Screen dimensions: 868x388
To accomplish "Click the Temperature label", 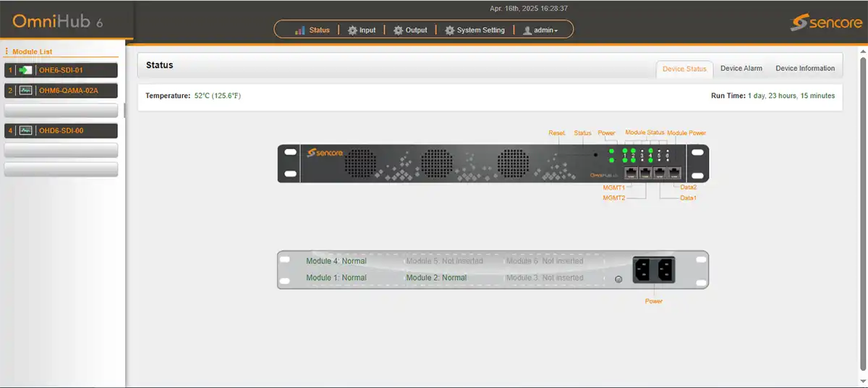I will coord(167,96).
